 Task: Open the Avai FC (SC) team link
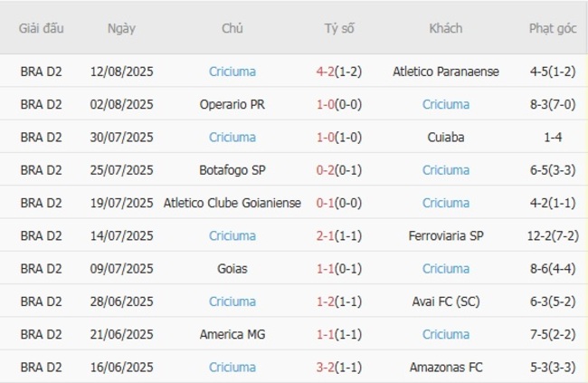(x=445, y=302)
